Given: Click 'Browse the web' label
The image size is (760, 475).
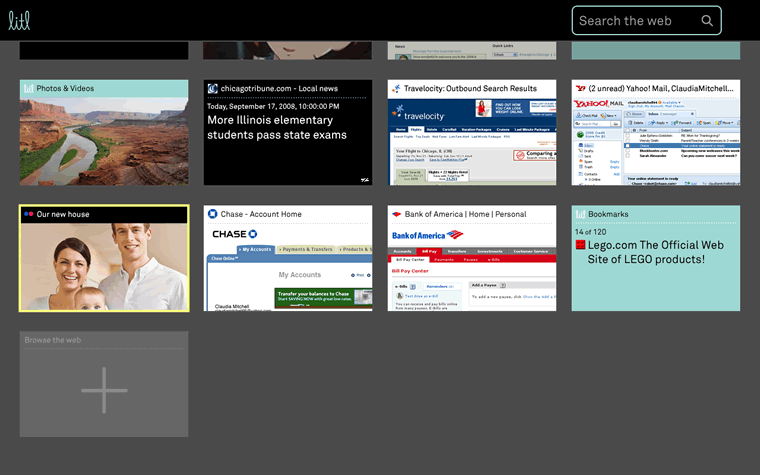Looking at the screenshot, I should click(53, 340).
